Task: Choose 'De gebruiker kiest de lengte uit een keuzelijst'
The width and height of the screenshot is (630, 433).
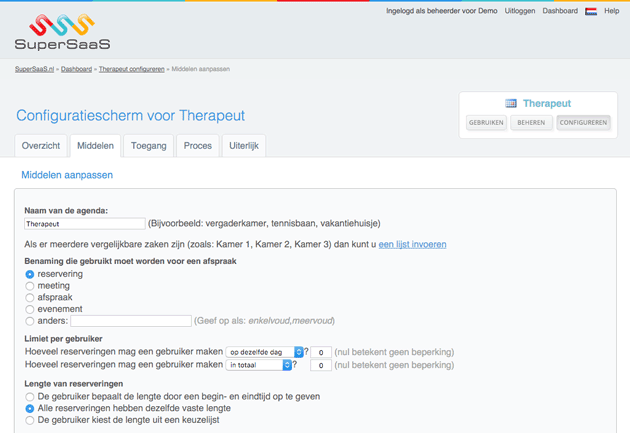Action: pos(30,420)
